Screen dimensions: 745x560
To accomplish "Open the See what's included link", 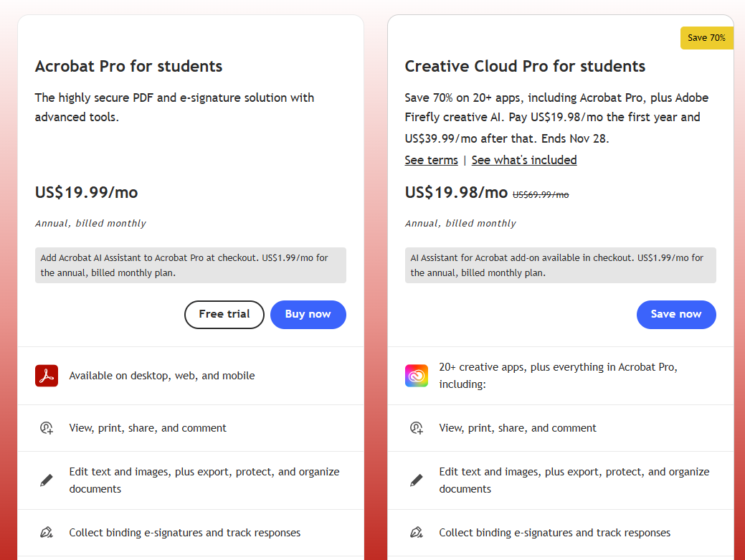I will [x=524, y=160].
